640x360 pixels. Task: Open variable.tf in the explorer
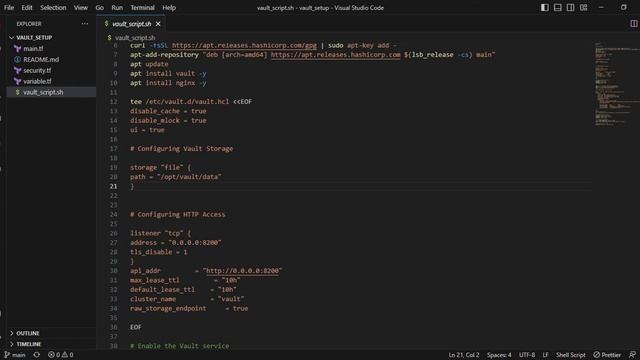pos(37,81)
